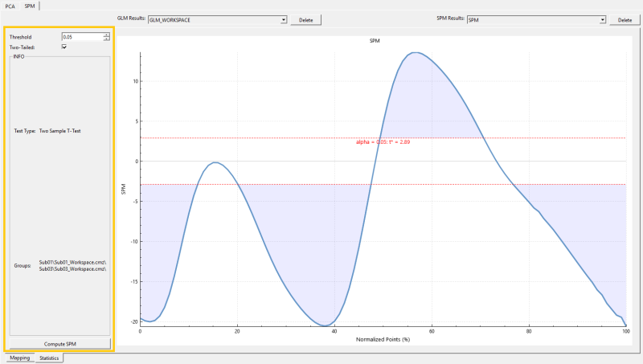The height and width of the screenshot is (364, 643).
Task: Click the Normalized Points (%) axis label
Action: pos(383,339)
